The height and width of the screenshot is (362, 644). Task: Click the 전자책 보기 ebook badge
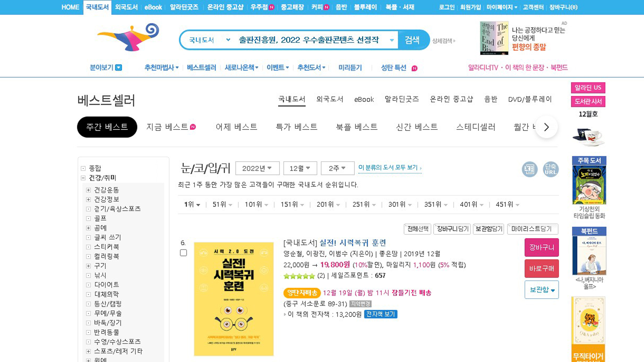click(380, 314)
